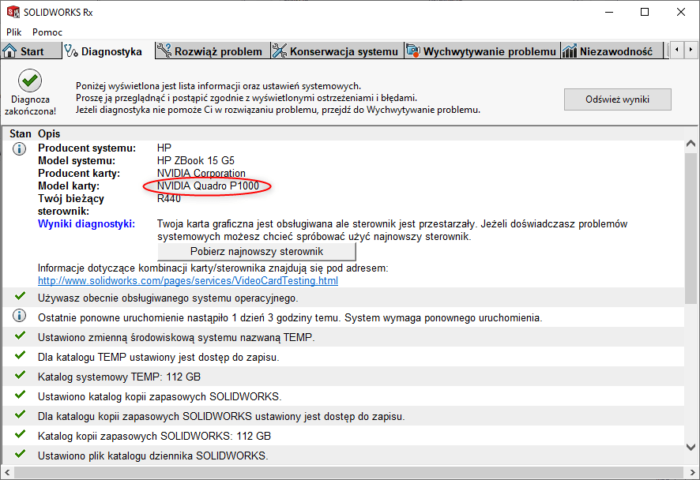Switch to the Start tab
The height and width of the screenshot is (480, 700).
click(x=31, y=51)
